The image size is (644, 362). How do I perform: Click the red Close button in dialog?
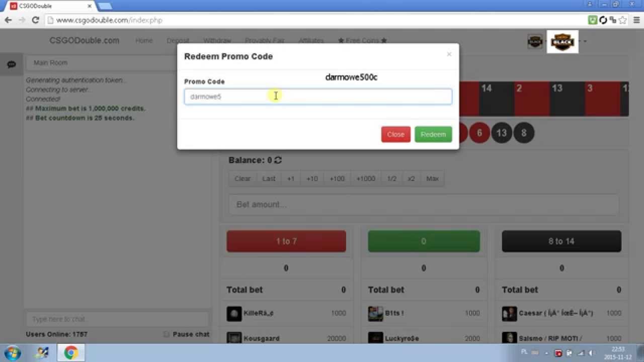pos(396,134)
